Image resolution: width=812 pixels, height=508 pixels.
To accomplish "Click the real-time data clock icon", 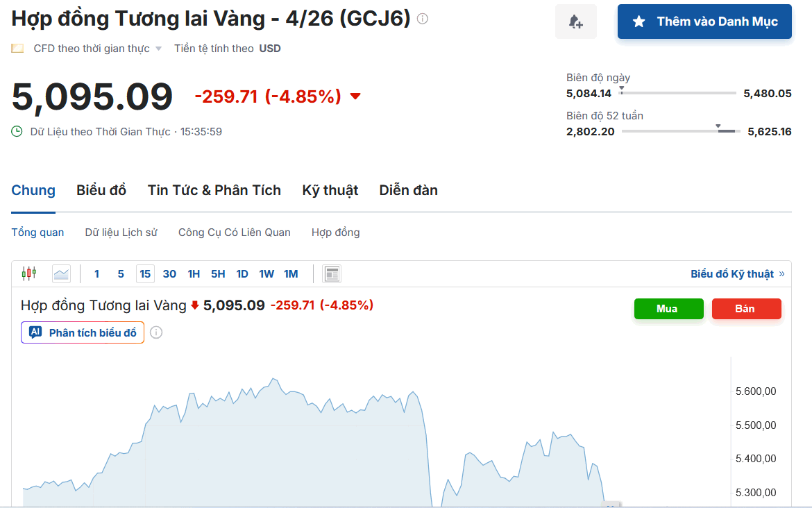I will pos(17,131).
